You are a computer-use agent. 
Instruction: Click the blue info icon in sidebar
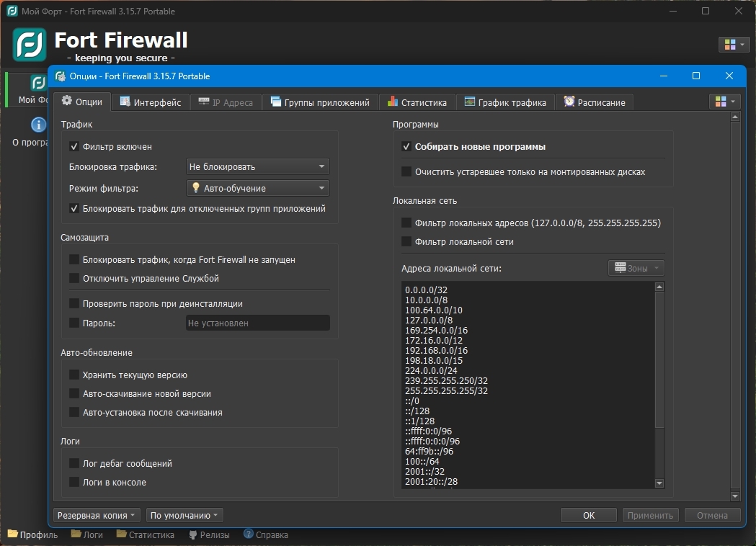tap(39, 125)
